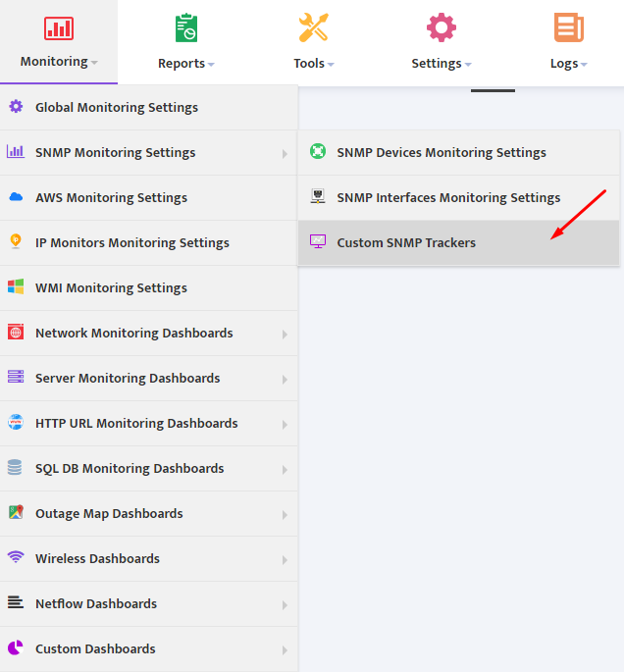The image size is (624, 672).
Task: Select SQL DB Monitoring Dashboards label
Action: [130, 468]
